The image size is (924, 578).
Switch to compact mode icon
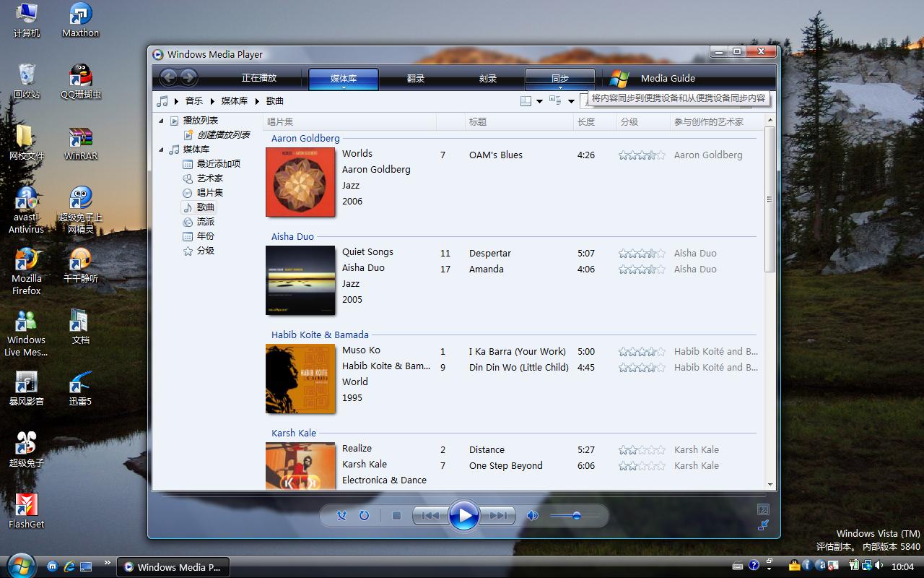point(763,525)
